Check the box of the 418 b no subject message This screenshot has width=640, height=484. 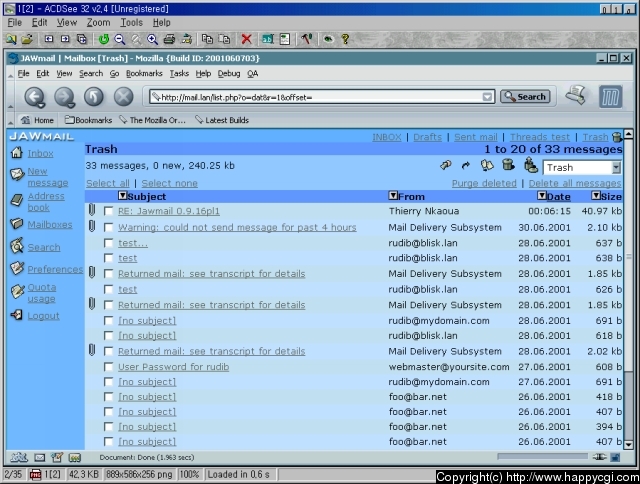108,397
